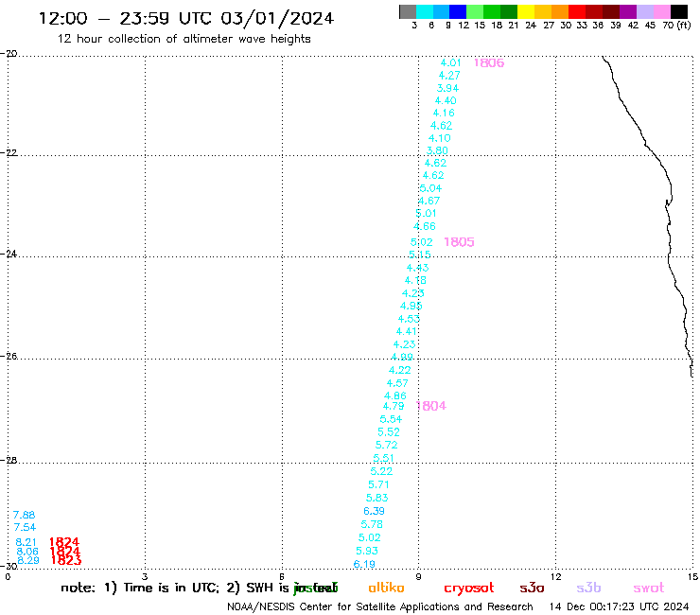Click the pink time label 1805
Screen dimensions: 700x615
(459, 242)
